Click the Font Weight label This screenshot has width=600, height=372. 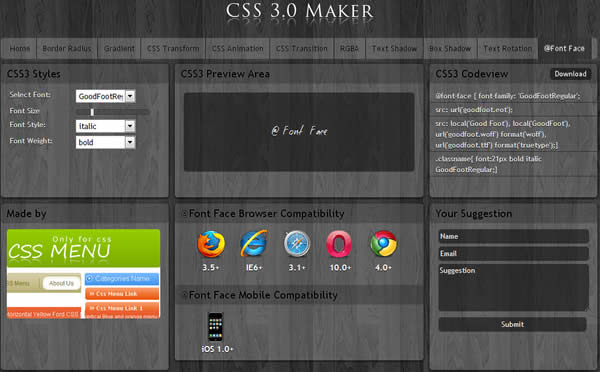click(31, 140)
